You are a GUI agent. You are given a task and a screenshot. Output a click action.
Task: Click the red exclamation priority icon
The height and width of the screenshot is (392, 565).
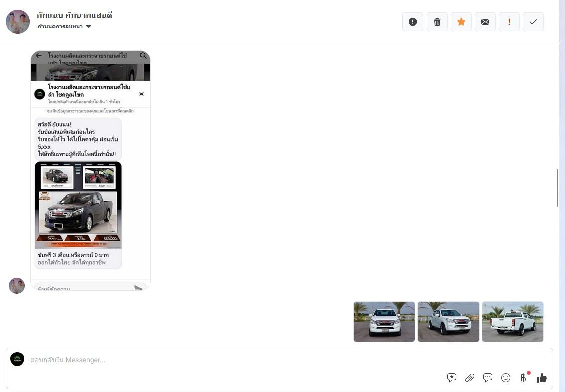click(509, 22)
